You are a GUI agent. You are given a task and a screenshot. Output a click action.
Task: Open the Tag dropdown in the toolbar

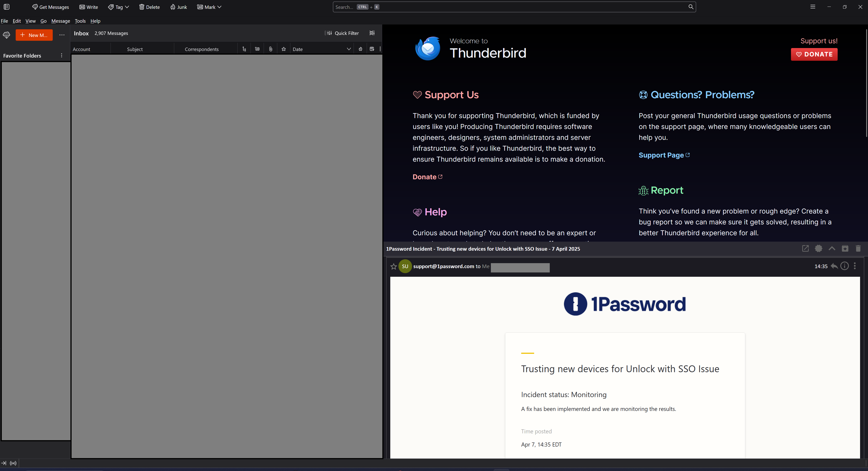(119, 7)
